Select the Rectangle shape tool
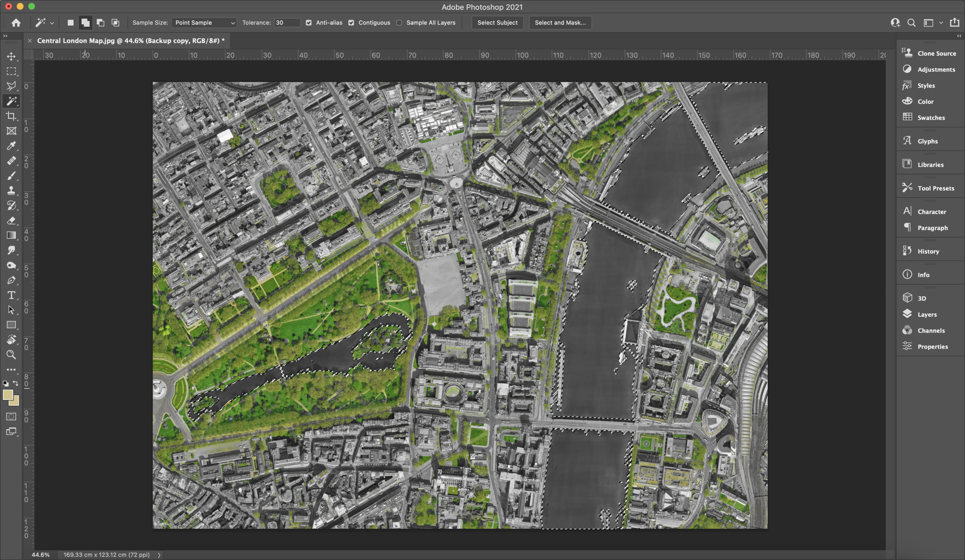The width and height of the screenshot is (965, 560). pyautogui.click(x=11, y=325)
